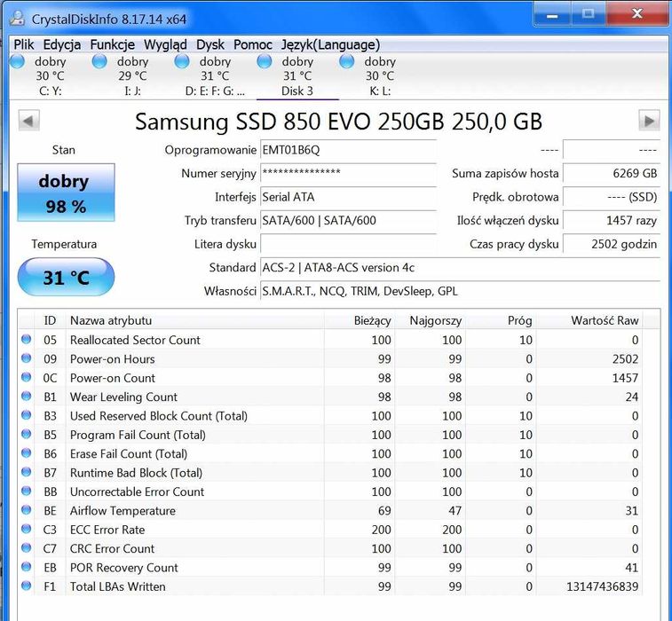Screen dimensions: 672x621
Task: Select the Wear Leveling Count row
Action: [x=330, y=397]
